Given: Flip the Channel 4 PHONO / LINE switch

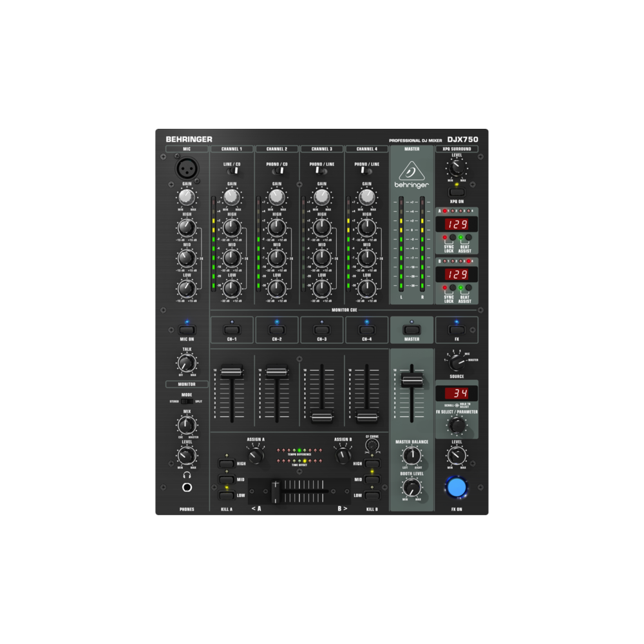Looking at the screenshot, I should click(366, 171).
